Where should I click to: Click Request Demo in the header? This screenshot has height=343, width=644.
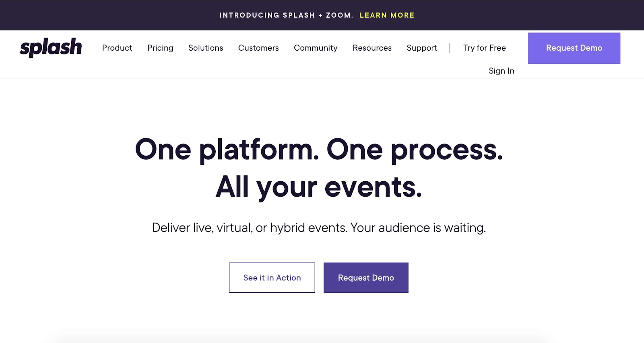574,48
